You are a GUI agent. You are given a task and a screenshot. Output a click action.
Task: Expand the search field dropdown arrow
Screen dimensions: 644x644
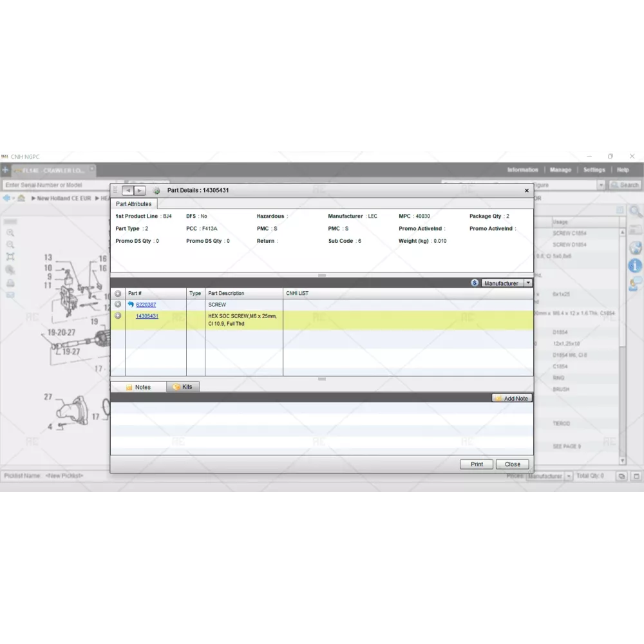pyautogui.click(x=601, y=185)
